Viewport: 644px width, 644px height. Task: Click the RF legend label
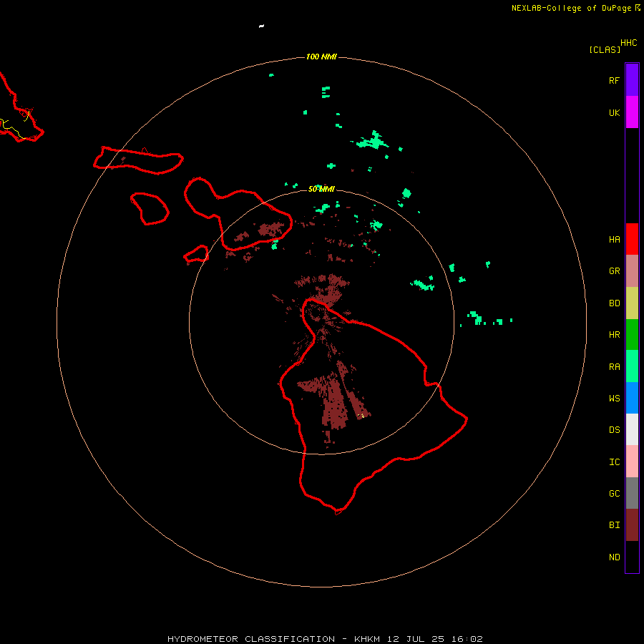614,80
